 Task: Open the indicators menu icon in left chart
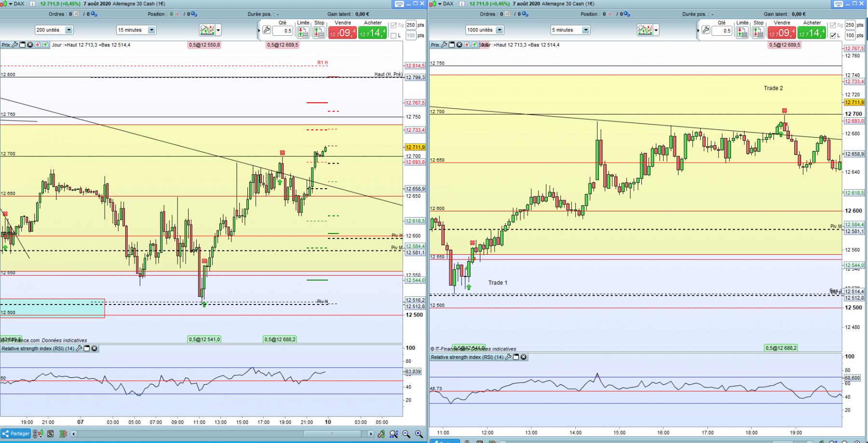coord(207,30)
